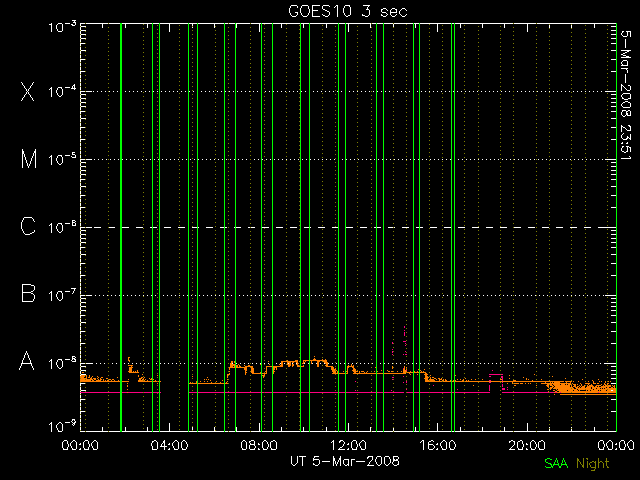This screenshot has height=480, width=640.
Task: Click the M flare class label
Action: click(x=29, y=159)
